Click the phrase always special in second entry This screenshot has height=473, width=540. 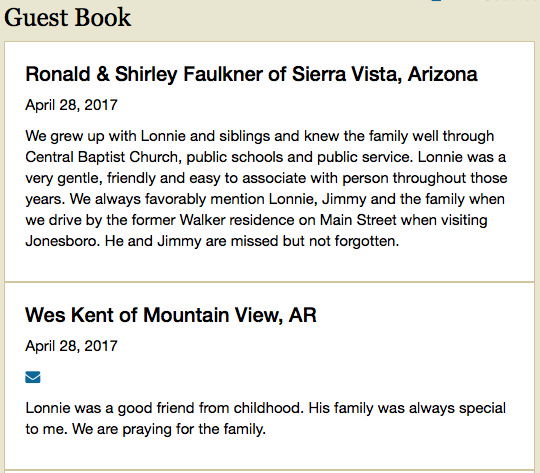457,408
